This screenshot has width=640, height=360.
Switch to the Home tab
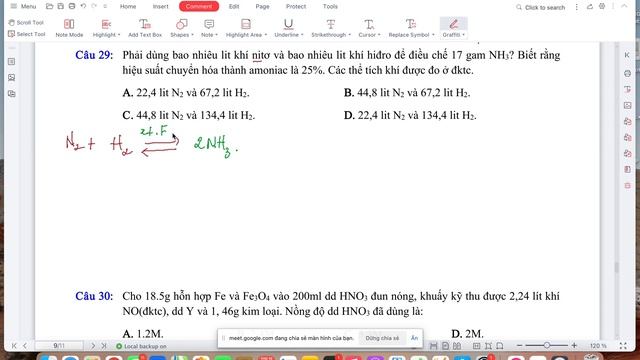point(128,7)
